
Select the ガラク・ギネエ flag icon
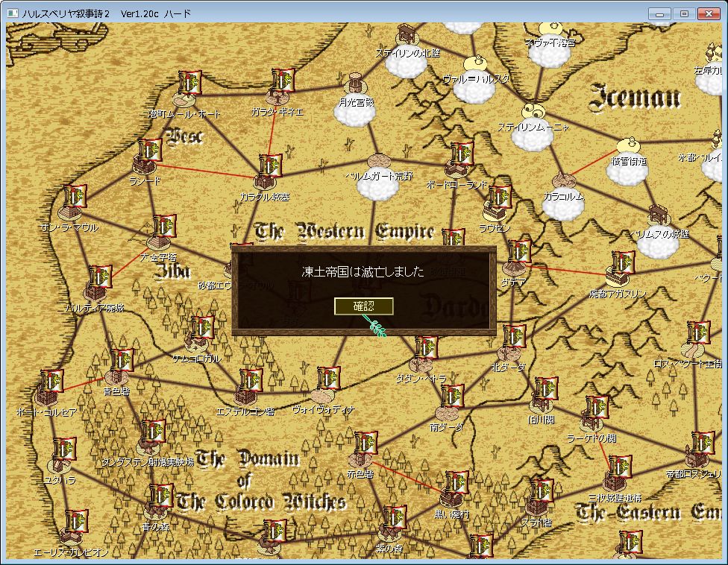[x=283, y=81]
